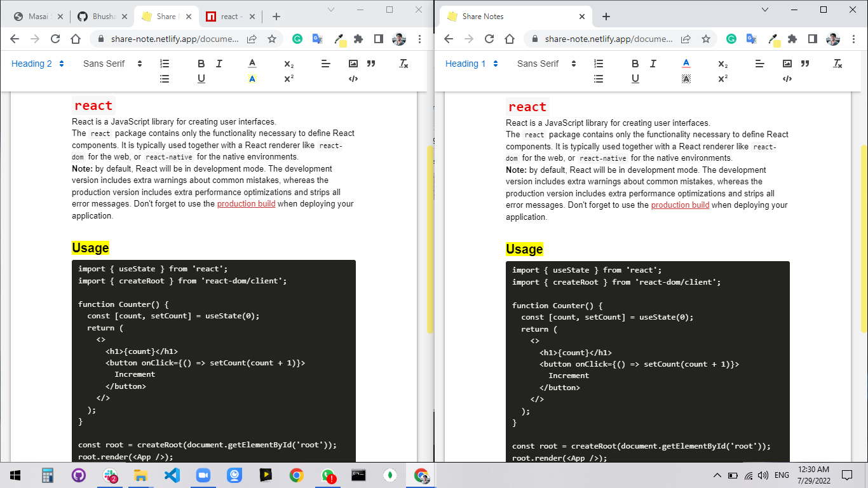Open tab search chevron in left Chrome window
This screenshot has height=488, width=868.
[331, 10]
